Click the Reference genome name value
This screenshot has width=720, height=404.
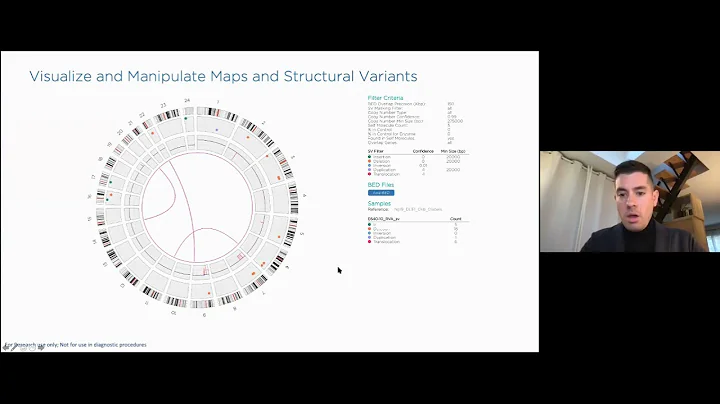pyautogui.click(x=418, y=209)
